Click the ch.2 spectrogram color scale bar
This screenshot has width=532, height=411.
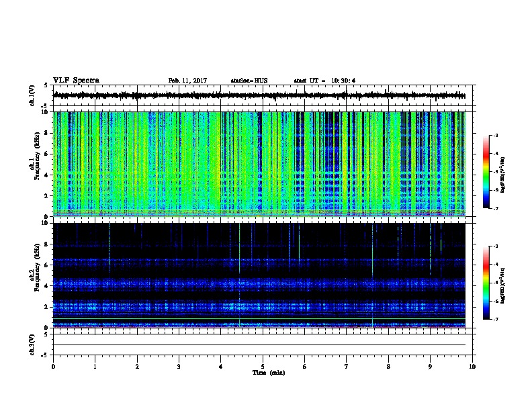pyautogui.click(x=486, y=283)
